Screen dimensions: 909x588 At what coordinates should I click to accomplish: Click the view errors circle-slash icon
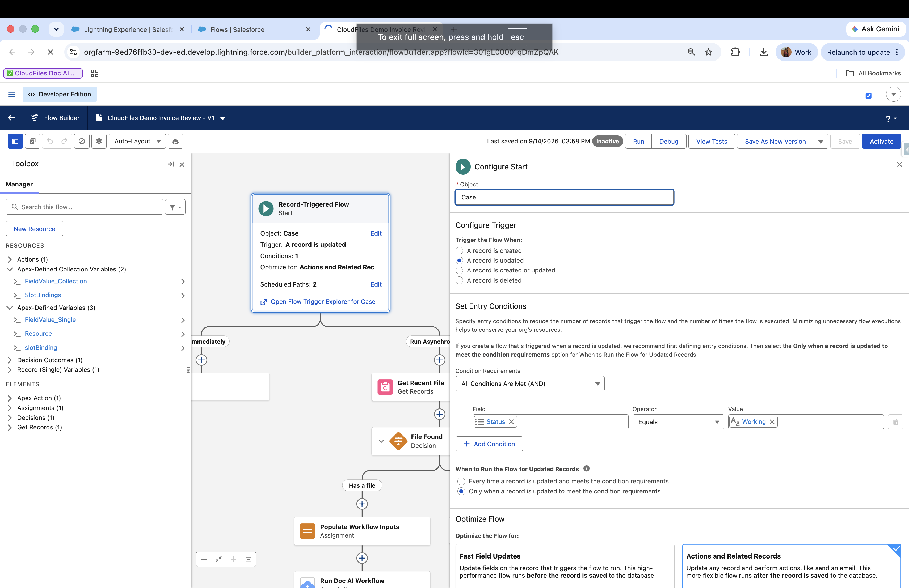[82, 141]
